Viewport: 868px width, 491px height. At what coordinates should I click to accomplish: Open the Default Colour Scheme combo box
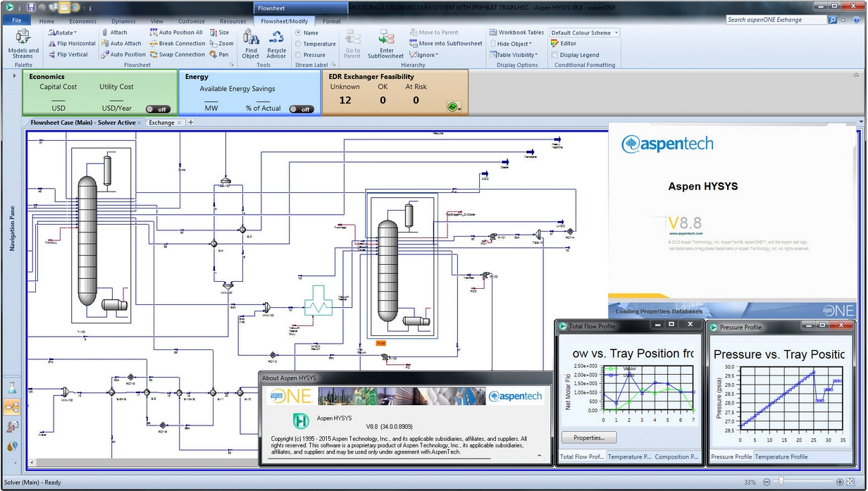pos(585,32)
